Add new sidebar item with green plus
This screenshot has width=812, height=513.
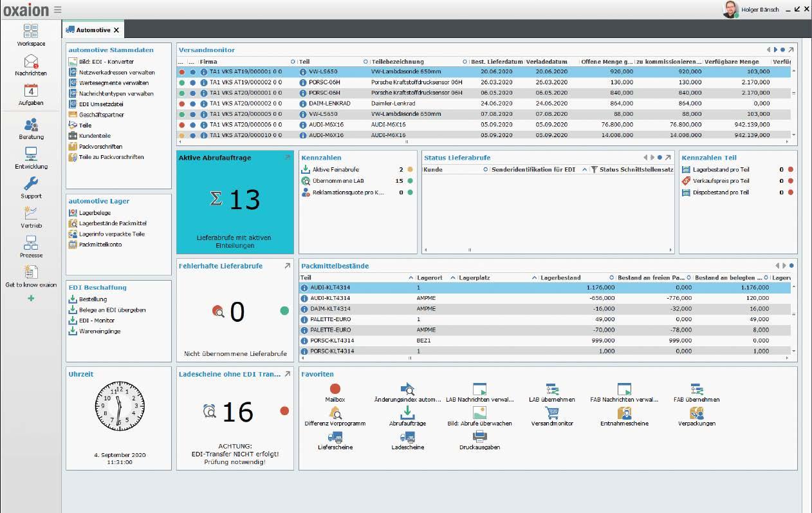pos(31,298)
